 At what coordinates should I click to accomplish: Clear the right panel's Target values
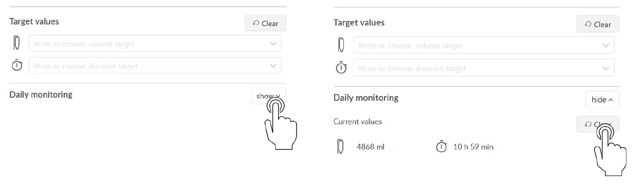(x=597, y=25)
